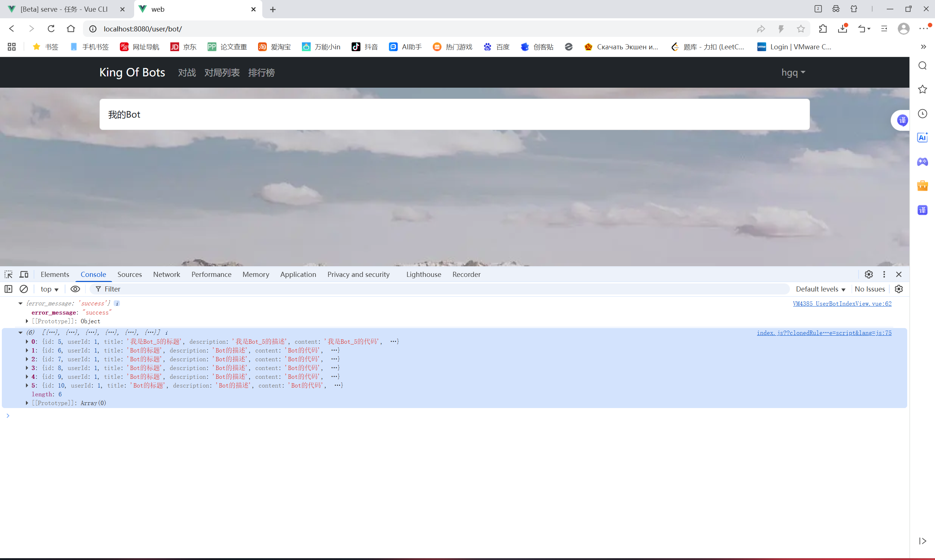Switch to the Network tab
Viewport: 935px width, 560px height.
[x=166, y=274]
